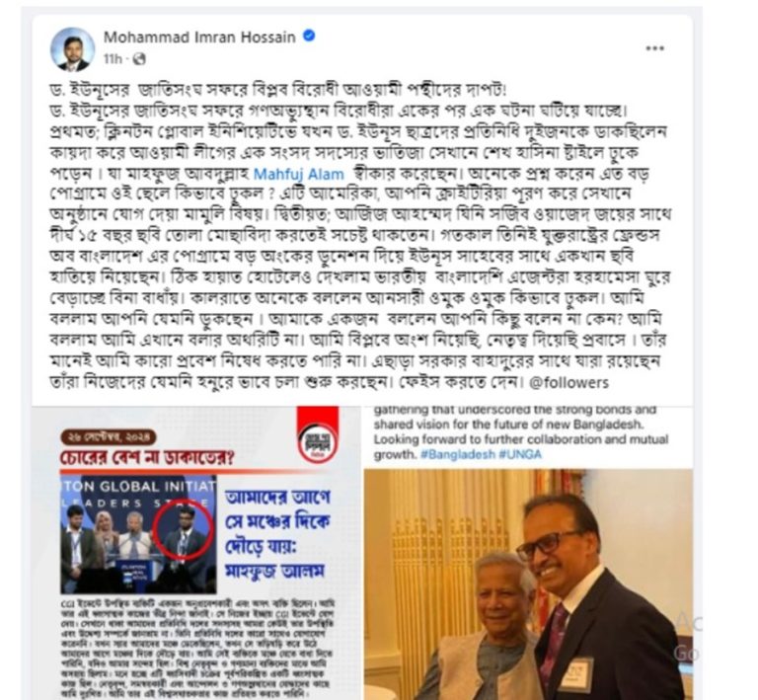Open the #Bangladesh hashtag

[x=457, y=454]
